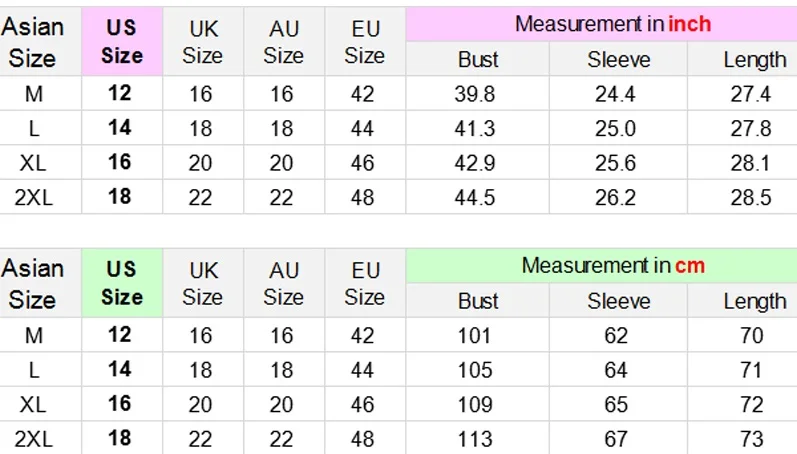The image size is (797, 454).
Task: Click the AU Size header in bottom table
Action: pos(284,284)
